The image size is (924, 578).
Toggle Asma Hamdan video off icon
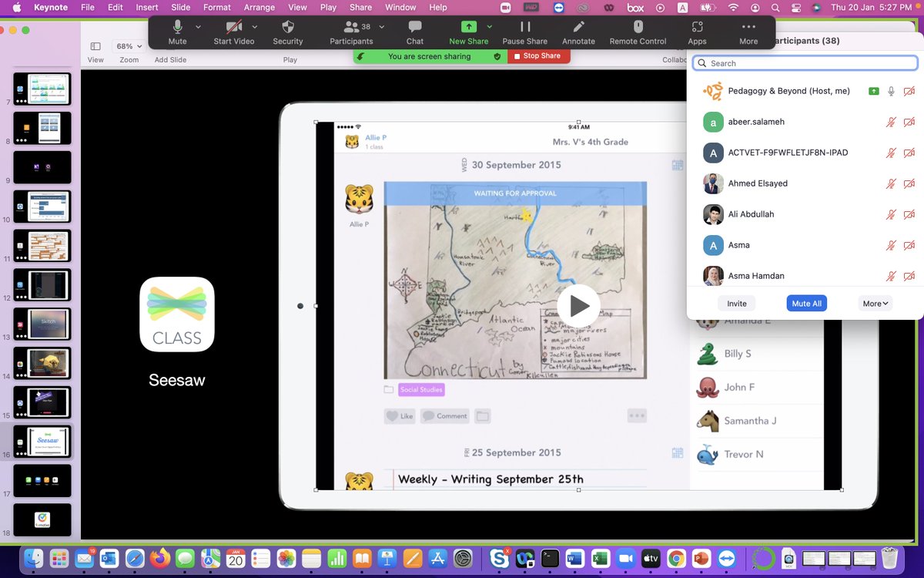coord(909,276)
